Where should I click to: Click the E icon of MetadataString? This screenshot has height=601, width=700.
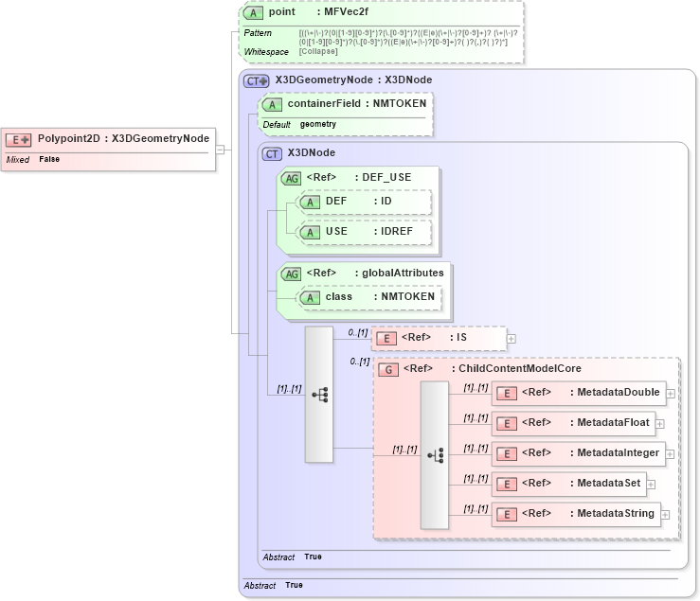[507, 515]
